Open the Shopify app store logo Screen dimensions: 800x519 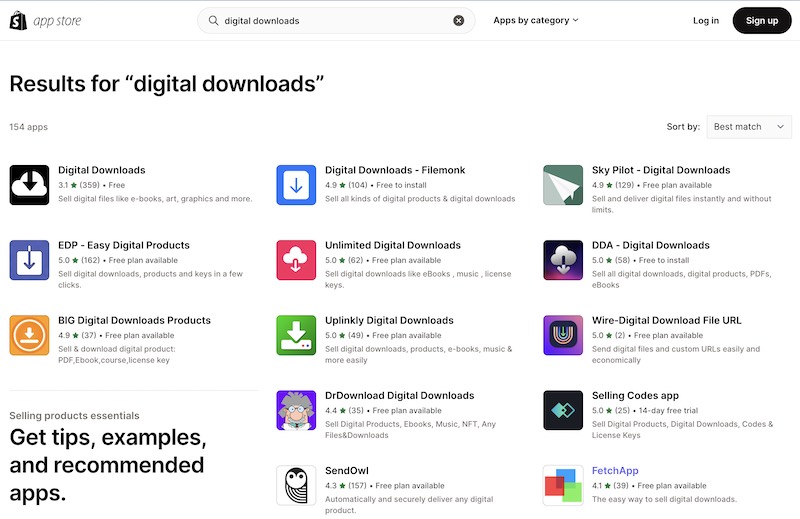tap(45, 20)
